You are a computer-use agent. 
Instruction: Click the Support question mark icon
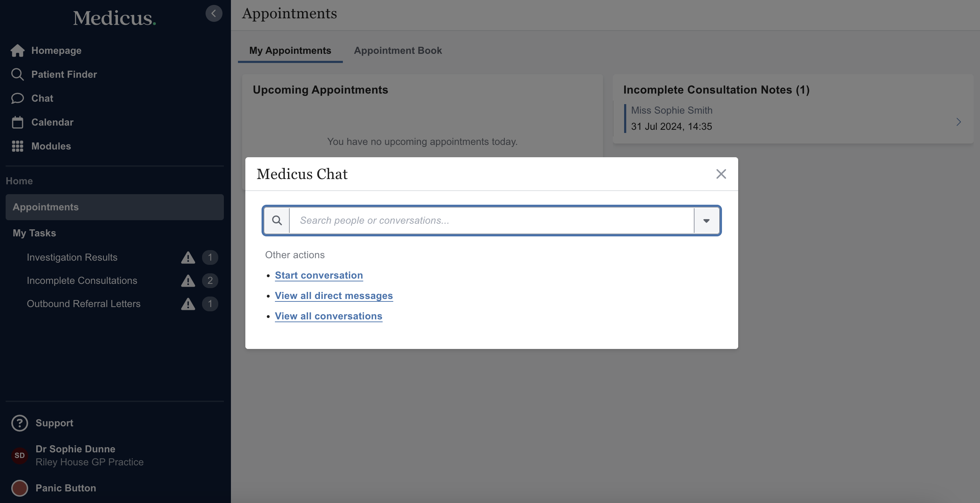click(x=19, y=423)
